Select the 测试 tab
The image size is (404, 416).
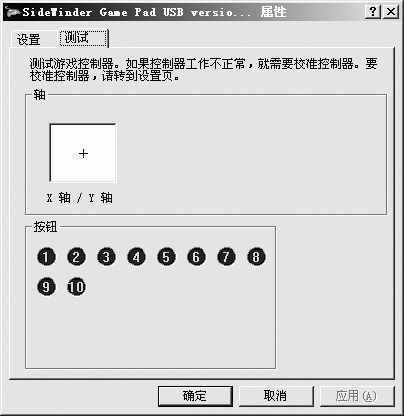(x=83, y=38)
